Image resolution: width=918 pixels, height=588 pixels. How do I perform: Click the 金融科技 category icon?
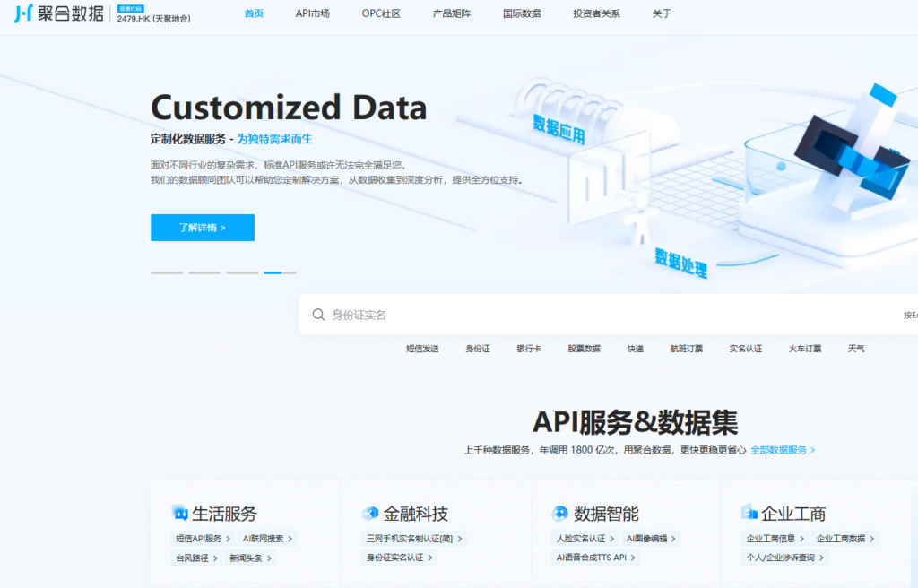pos(370,514)
